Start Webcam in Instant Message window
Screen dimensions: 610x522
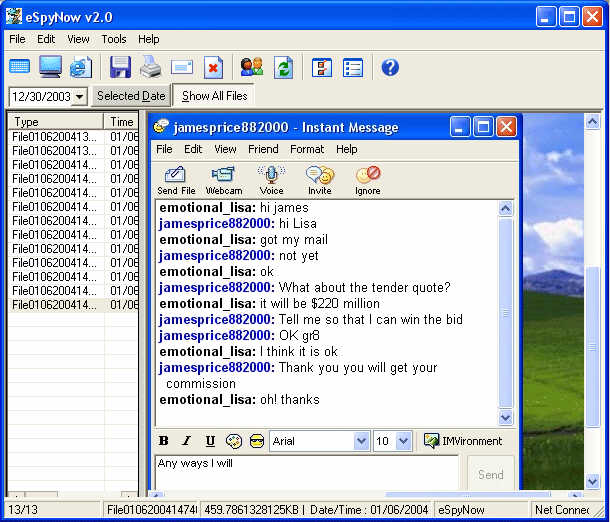click(x=224, y=180)
